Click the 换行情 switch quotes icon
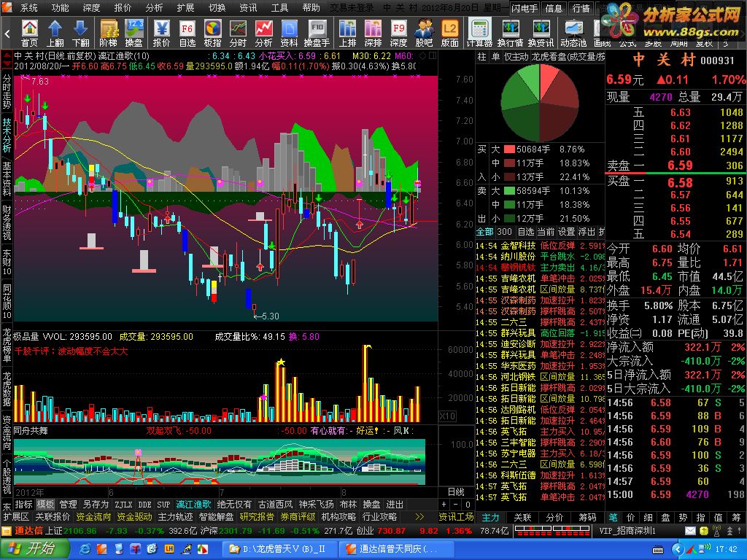747x560 pixels. [510, 33]
